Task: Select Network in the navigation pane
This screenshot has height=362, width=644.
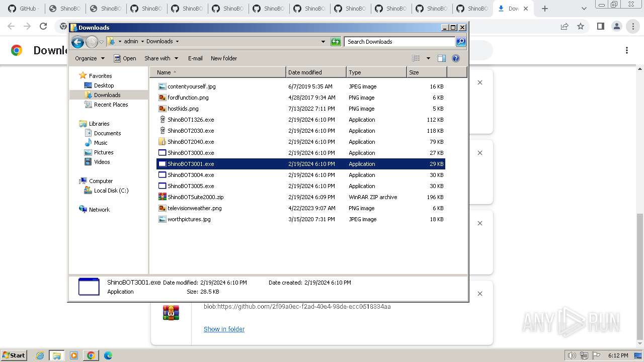Action: point(99,210)
